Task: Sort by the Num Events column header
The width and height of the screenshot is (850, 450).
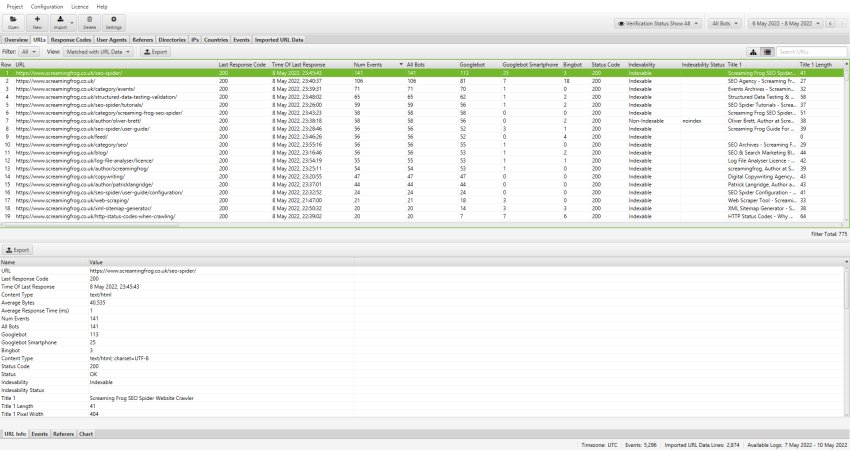Action: [377, 65]
